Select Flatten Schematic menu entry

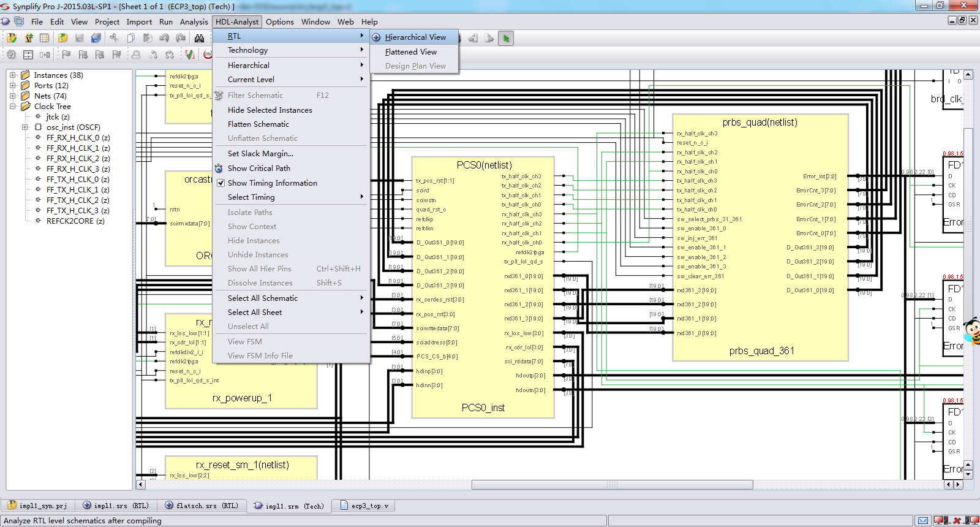coord(290,124)
